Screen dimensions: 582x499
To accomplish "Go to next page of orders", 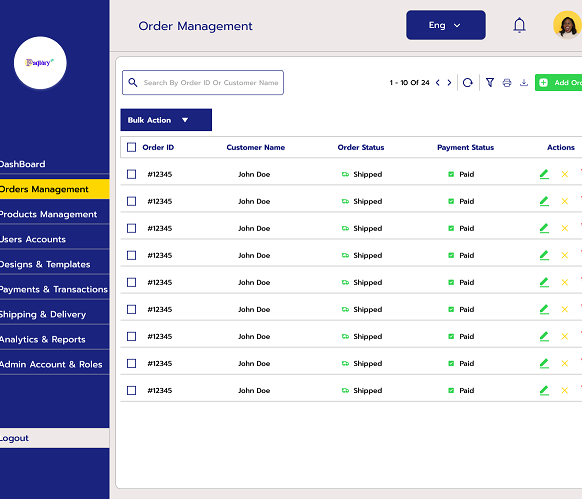I will 449,82.
